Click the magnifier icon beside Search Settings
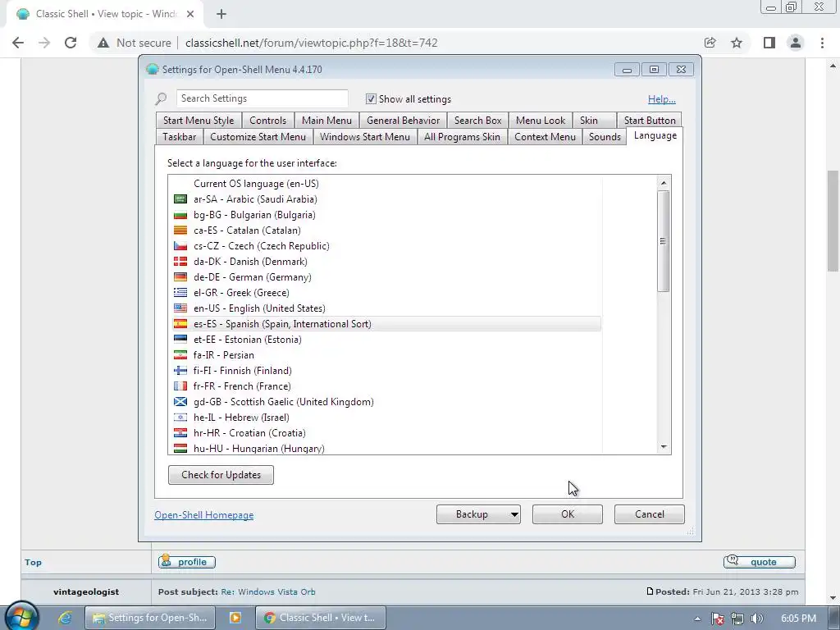840x630 pixels. pyautogui.click(x=161, y=99)
